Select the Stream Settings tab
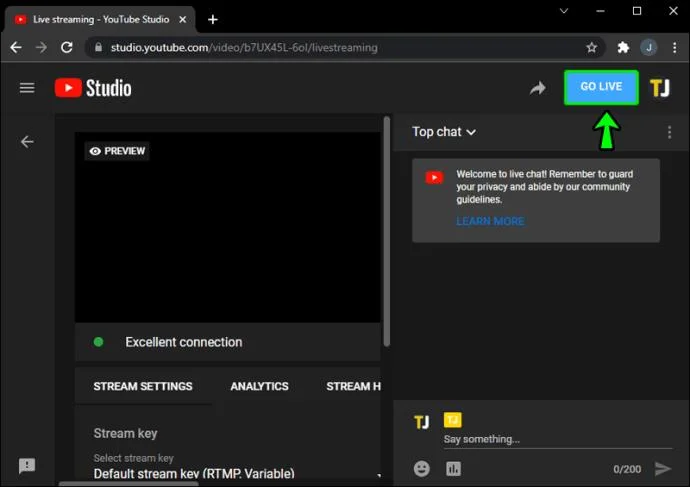This screenshot has height=487, width=690. (143, 386)
